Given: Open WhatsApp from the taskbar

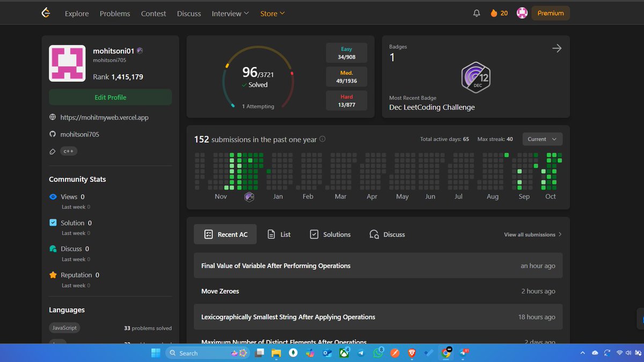Looking at the screenshot, I should (378, 353).
